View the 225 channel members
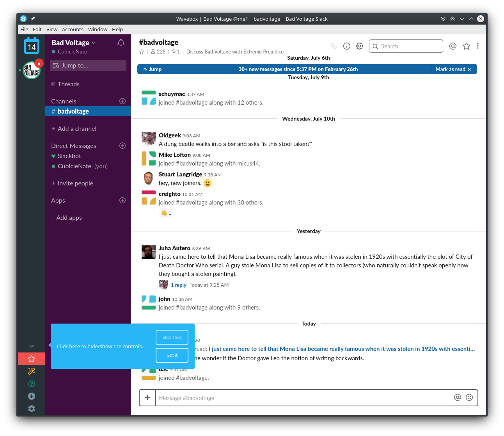 click(x=158, y=52)
